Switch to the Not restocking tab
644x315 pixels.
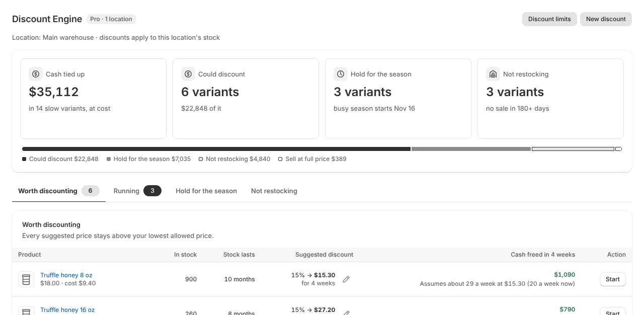click(274, 191)
